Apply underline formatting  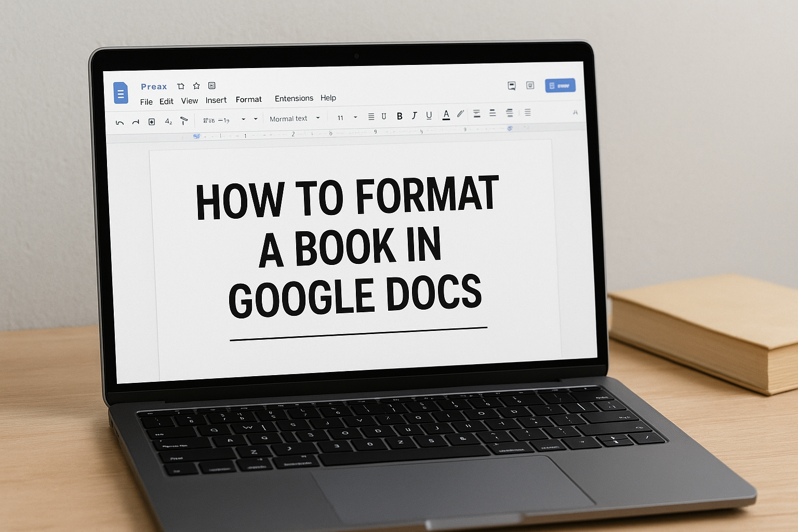coord(429,116)
